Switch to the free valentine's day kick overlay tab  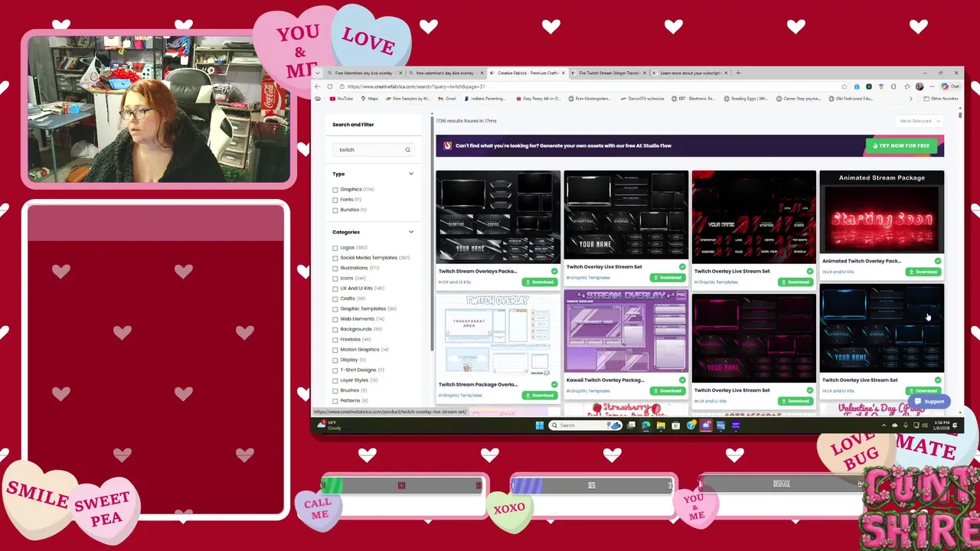(445, 73)
